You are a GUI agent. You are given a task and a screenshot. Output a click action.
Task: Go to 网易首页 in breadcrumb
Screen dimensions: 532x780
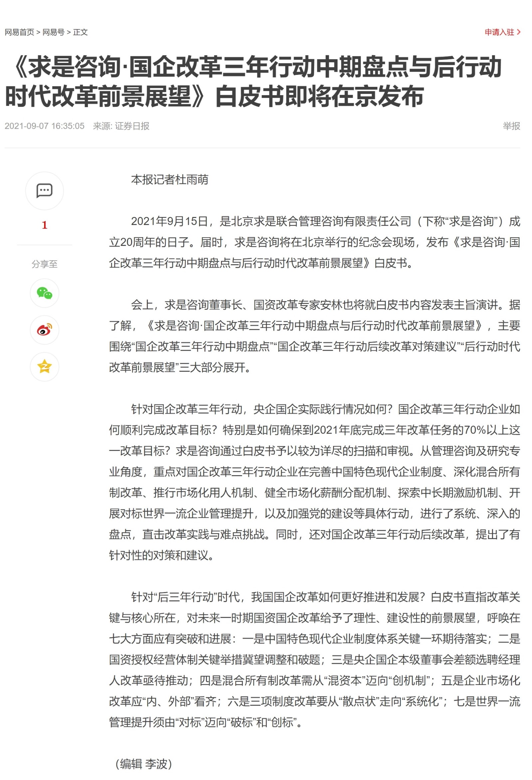coord(20,32)
